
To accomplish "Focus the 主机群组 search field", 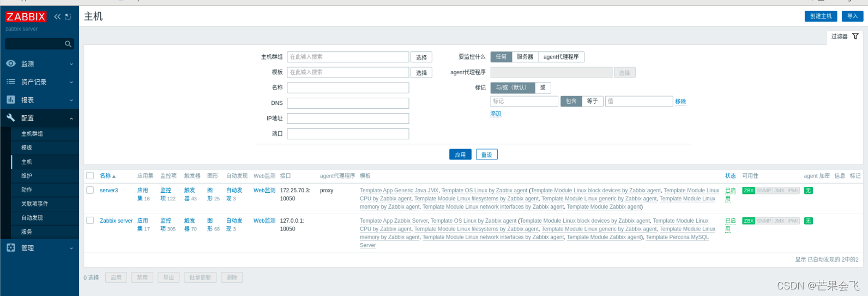I will [x=348, y=57].
